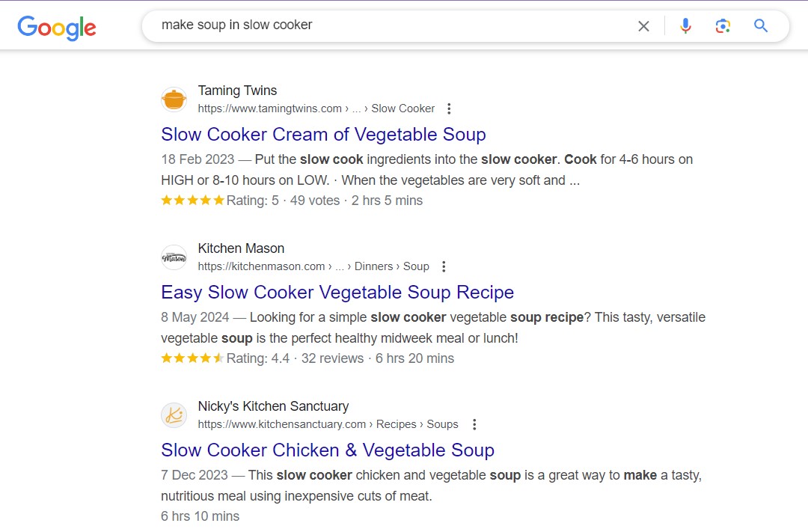Click the search input field

(389, 25)
